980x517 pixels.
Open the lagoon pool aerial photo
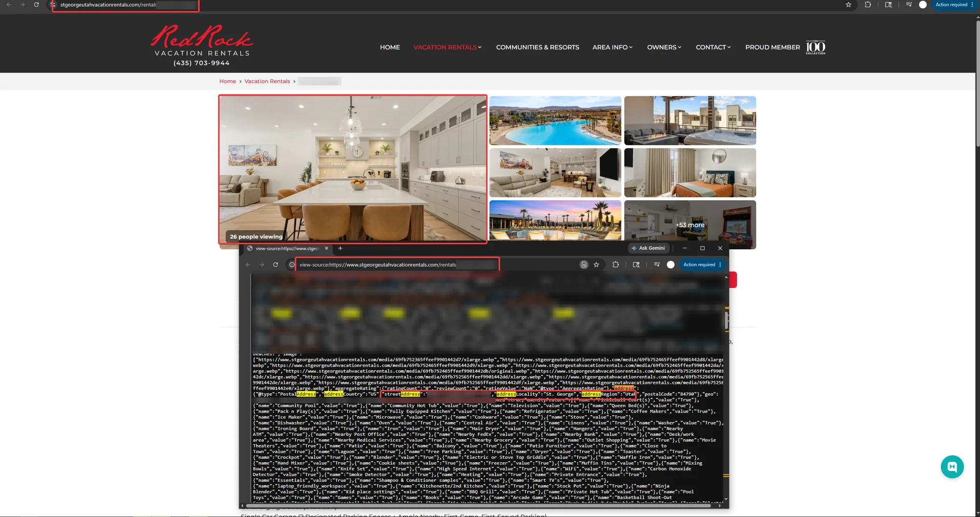(x=555, y=120)
